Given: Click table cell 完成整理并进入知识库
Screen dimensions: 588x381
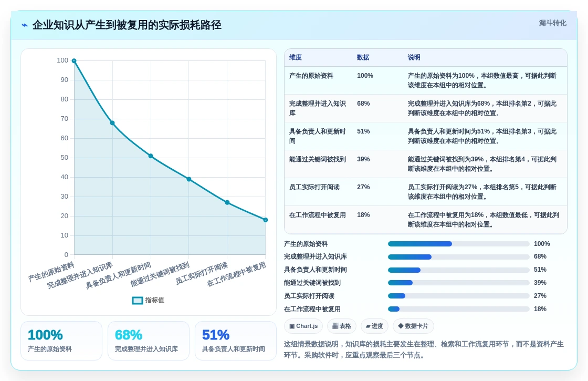Looking at the screenshot, I should coord(318,108).
